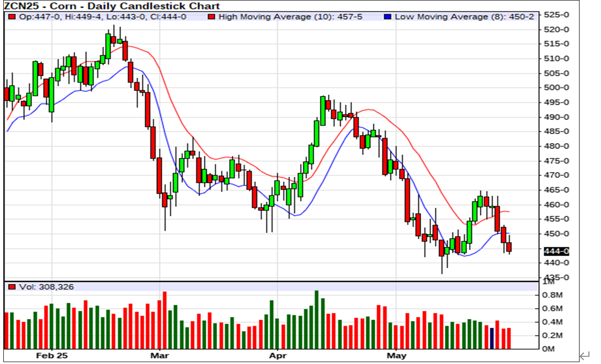Select the Apr date axis label
The height and width of the screenshot is (364, 601).
(277, 356)
